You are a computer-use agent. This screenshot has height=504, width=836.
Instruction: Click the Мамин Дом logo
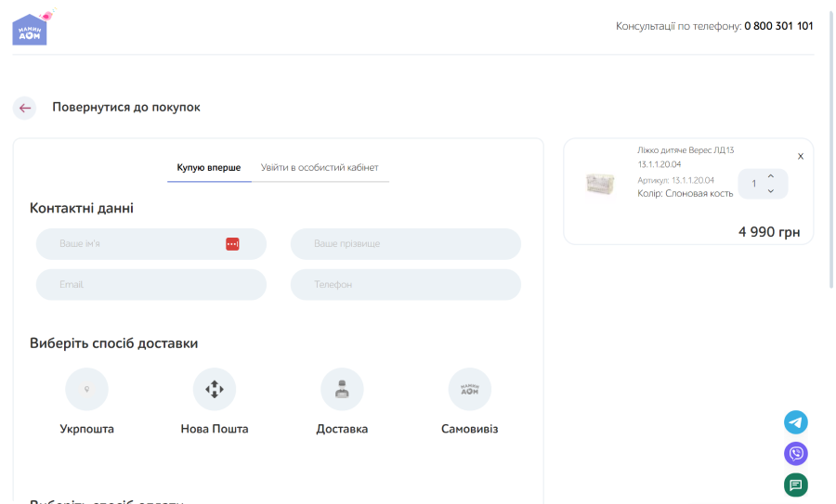click(x=33, y=28)
